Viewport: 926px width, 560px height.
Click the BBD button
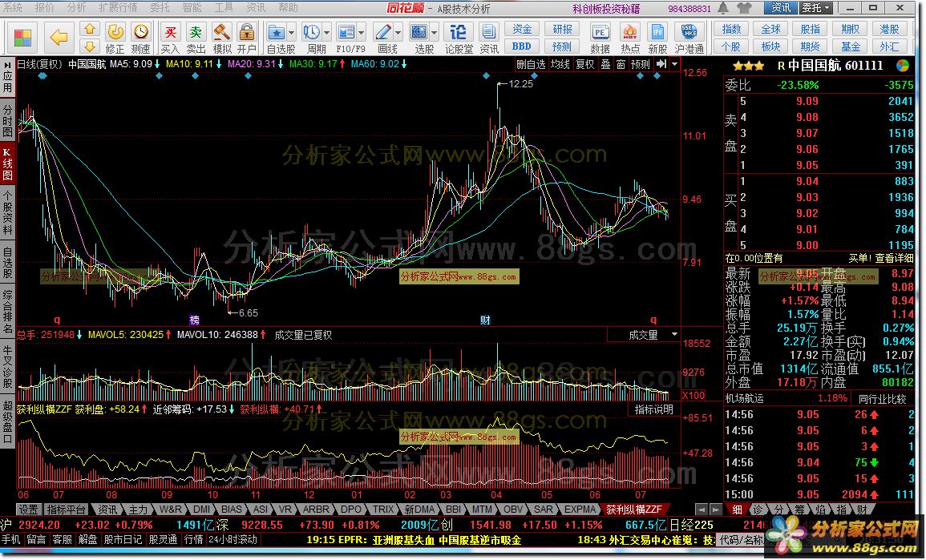[521, 46]
